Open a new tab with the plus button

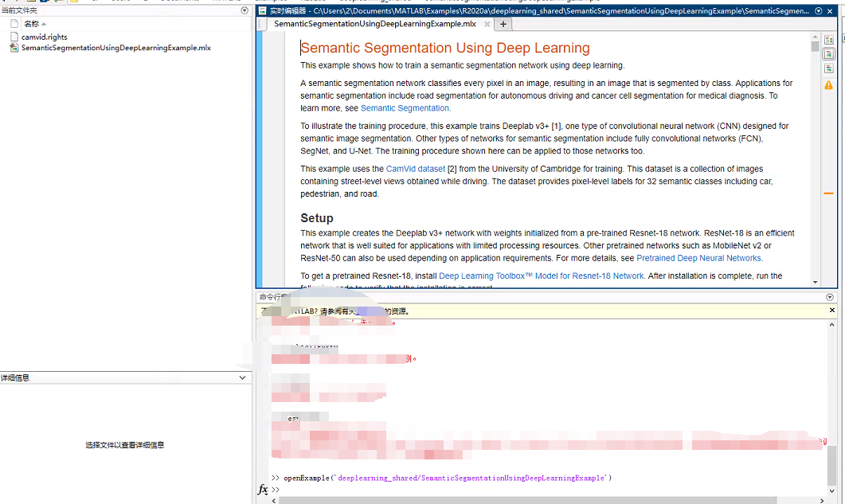pos(503,24)
